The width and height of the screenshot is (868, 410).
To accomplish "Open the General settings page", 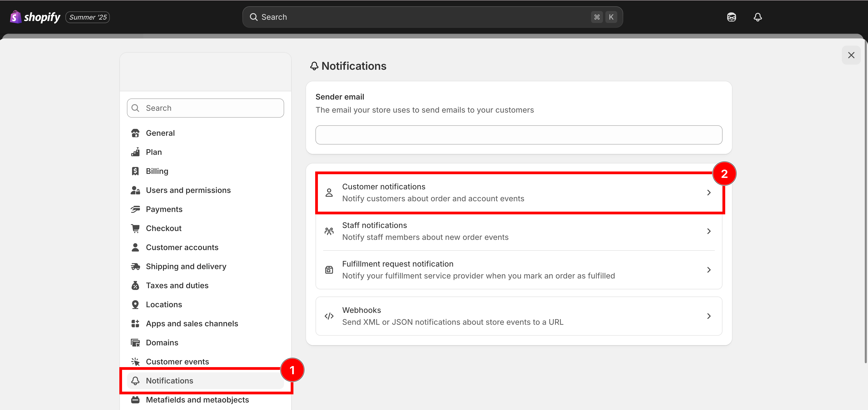I will point(205,133).
